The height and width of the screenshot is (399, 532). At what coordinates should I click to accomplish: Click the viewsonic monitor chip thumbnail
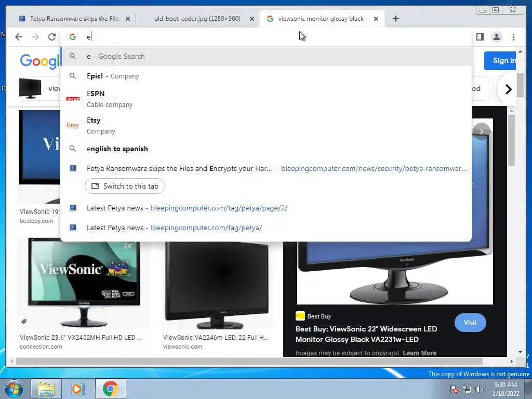tap(30, 88)
